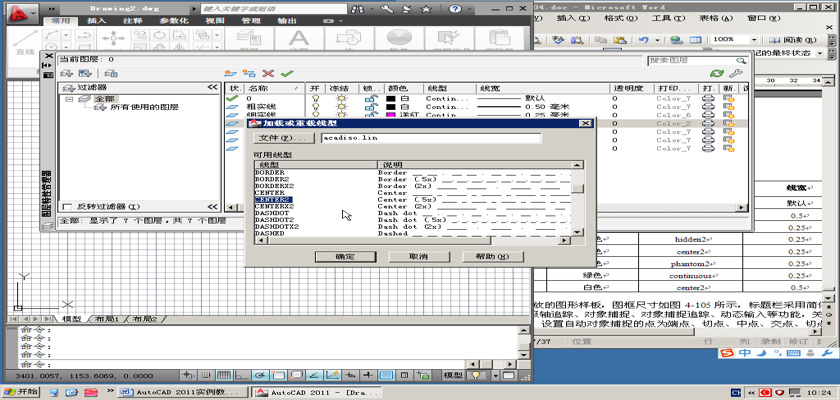Open Word zoom 100% dropdown
Viewport: 840px width, 400px height.
point(754,40)
